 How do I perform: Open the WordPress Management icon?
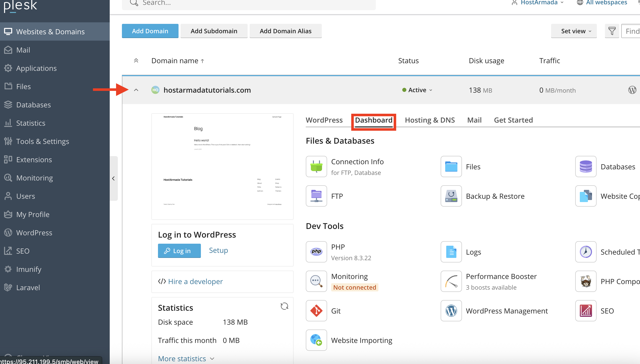point(451,311)
